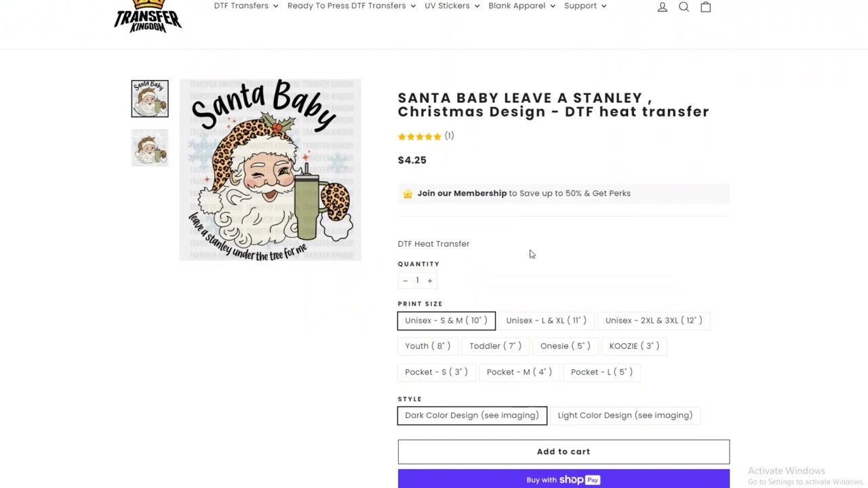
Task: Open the Support menu
Action: pyautogui.click(x=585, y=6)
